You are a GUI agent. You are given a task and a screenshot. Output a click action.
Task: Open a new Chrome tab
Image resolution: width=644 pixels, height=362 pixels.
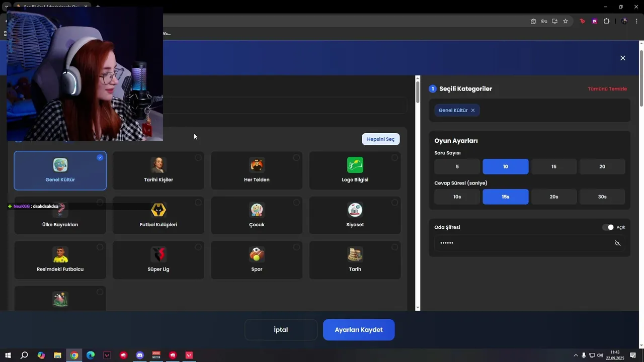pyautogui.click(x=98, y=7)
